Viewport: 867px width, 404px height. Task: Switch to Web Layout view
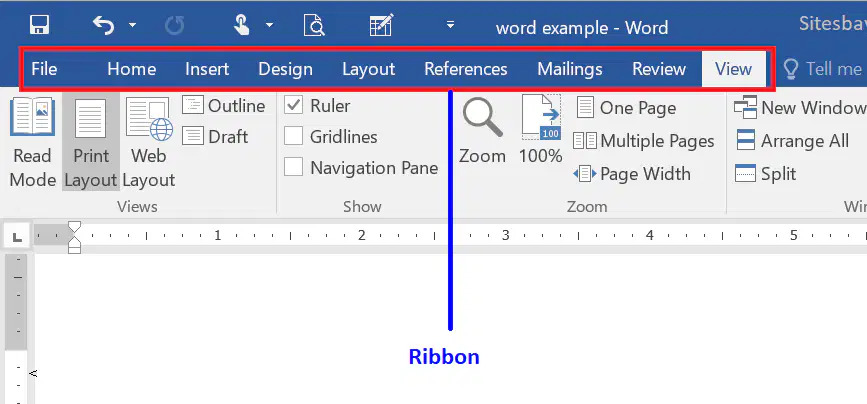pyautogui.click(x=149, y=143)
